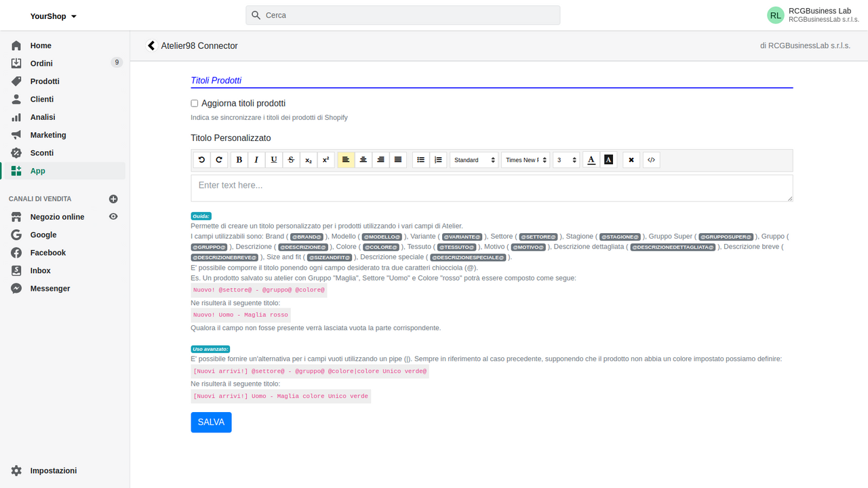Click the @GRUPPOSUPER@ field tag
The width and height of the screenshot is (868, 488).
(726, 237)
